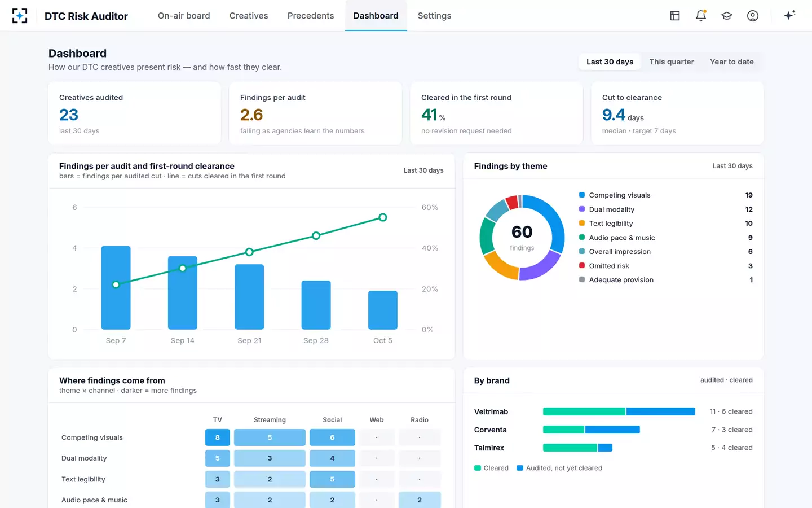Click the Oct 5 line data point
This screenshot has height=508, width=812.
[x=383, y=217]
